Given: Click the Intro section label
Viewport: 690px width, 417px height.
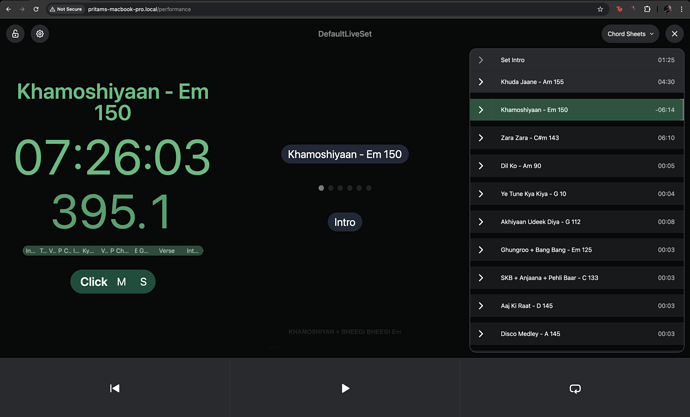Looking at the screenshot, I should pos(344,222).
